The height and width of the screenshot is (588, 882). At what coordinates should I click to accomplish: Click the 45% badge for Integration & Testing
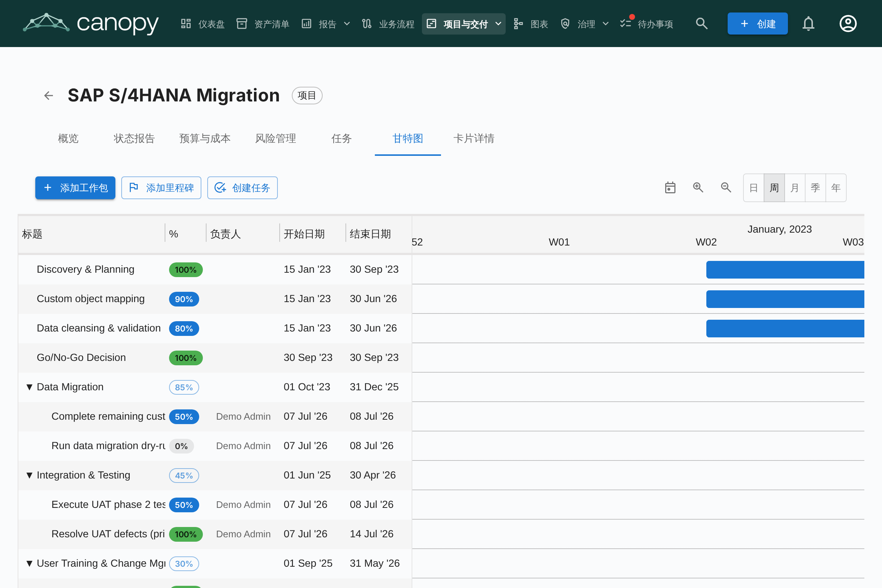click(184, 475)
